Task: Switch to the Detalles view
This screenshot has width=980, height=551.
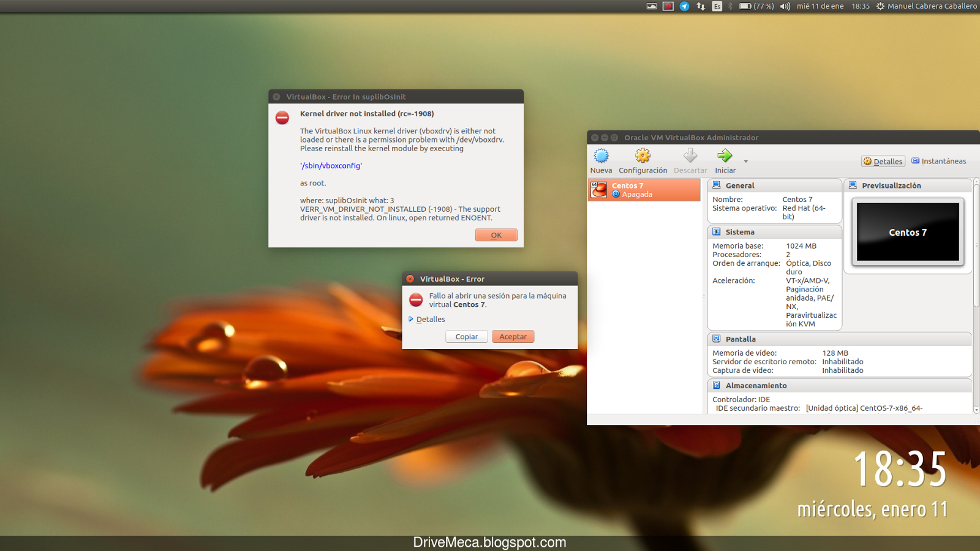Action: [883, 161]
